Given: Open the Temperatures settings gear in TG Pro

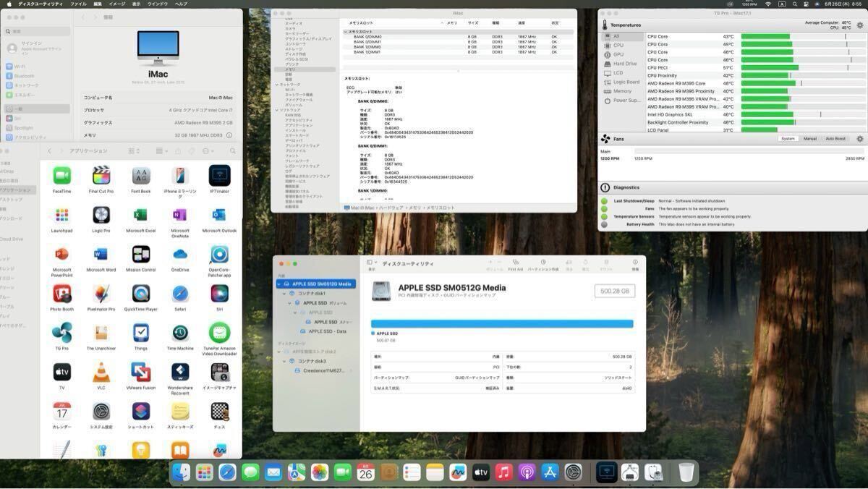Looking at the screenshot, I should click(x=860, y=25).
